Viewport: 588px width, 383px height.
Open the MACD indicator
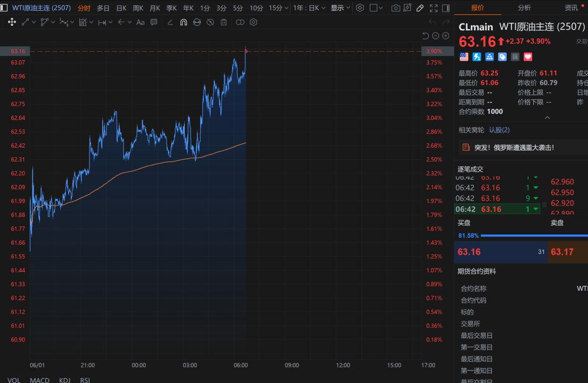click(x=39, y=380)
